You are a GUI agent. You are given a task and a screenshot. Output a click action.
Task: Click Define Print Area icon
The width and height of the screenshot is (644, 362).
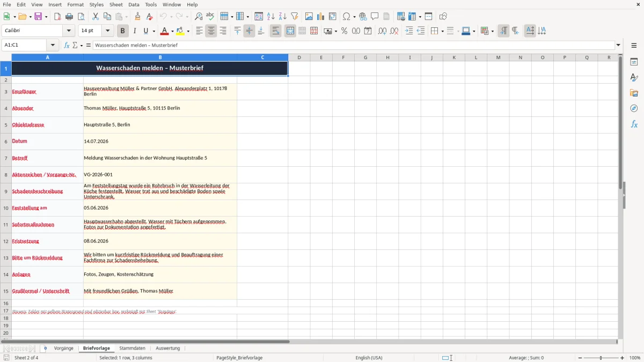tap(401, 17)
